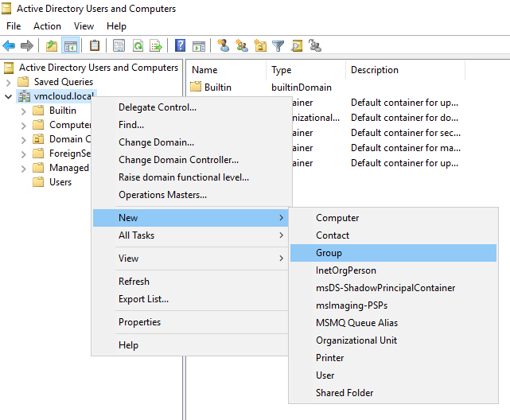
Task: Click Properties in the context menu
Action: 139,322
